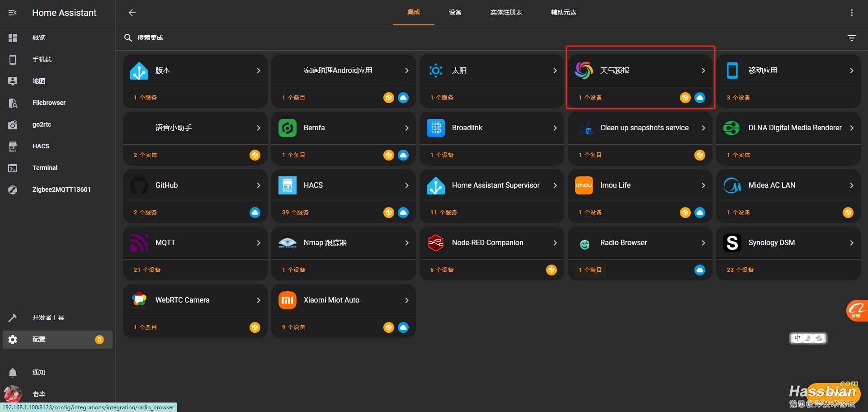Click the WebRTC Camera logo
Image resolution: width=868 pixels, height=412 pixels.
pyautogui.click(x=139, y=300)
